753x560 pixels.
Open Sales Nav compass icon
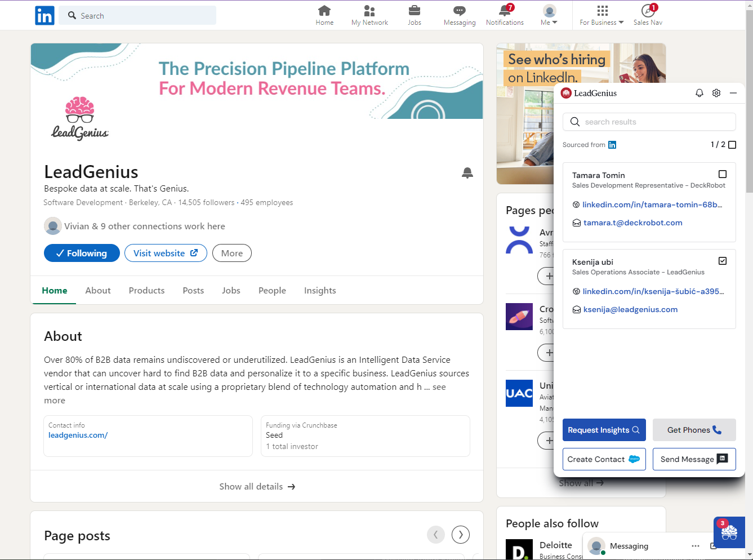(648, 15)
